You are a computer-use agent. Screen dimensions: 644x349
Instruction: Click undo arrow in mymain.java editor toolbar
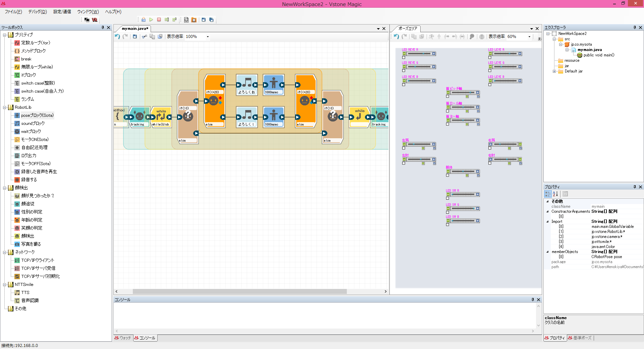click(x=117, y=37)
